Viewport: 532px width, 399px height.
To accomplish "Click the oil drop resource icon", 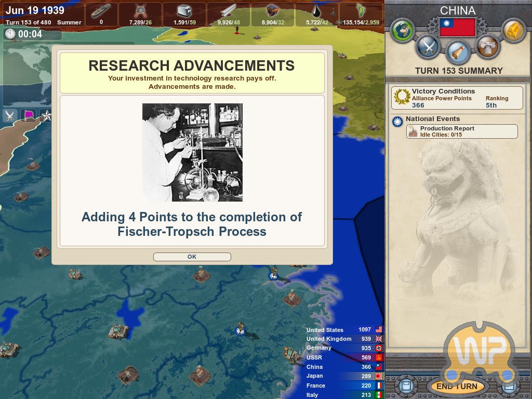I will click(x=316, y=12).
